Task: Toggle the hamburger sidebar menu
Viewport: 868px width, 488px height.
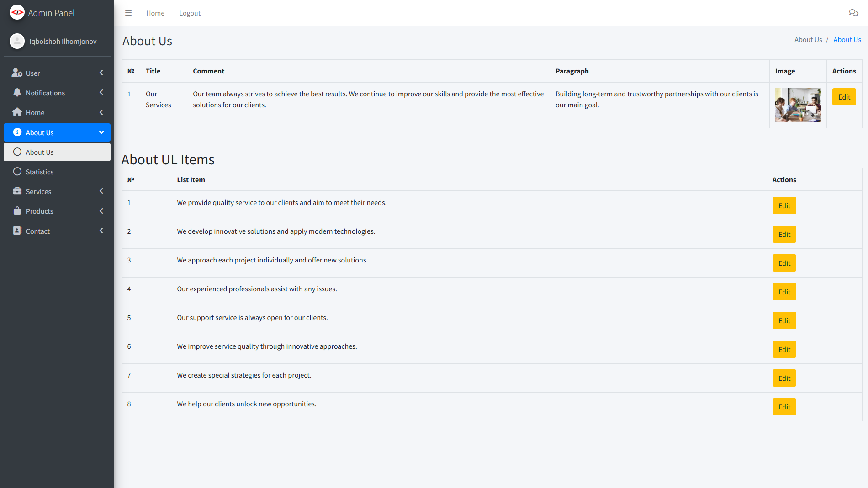Action: 128,13
